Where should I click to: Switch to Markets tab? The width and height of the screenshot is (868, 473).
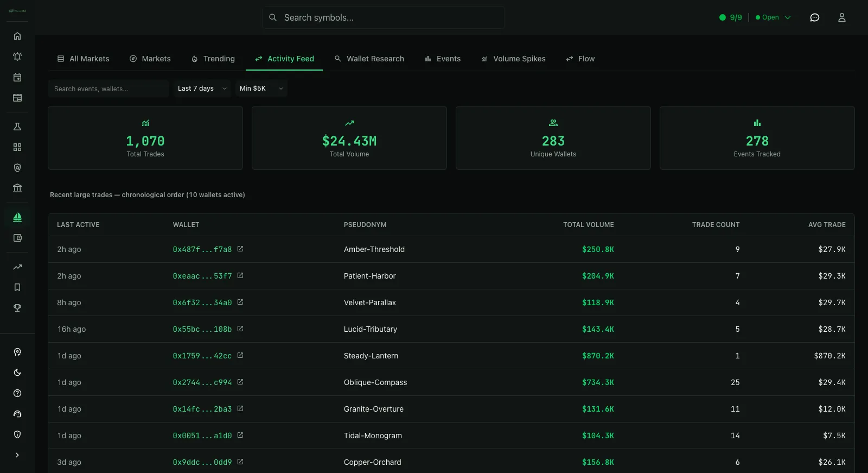[150, 59]
